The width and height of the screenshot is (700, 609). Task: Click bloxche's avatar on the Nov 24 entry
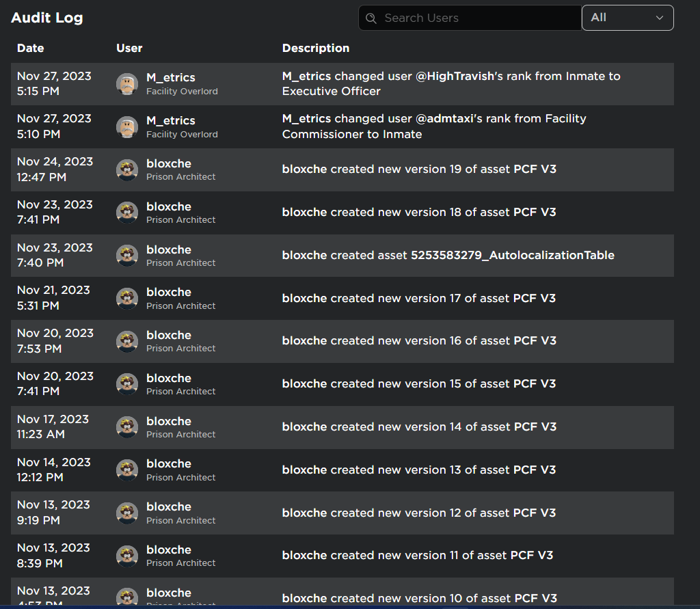[x=126, y=170]
